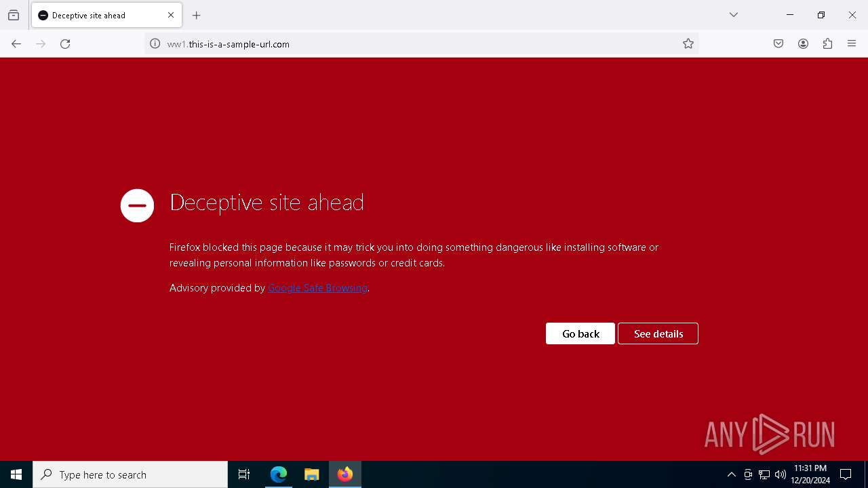Open the notifications action center
The height and width of the screenshot is (488, 868).
coord(846,474)
